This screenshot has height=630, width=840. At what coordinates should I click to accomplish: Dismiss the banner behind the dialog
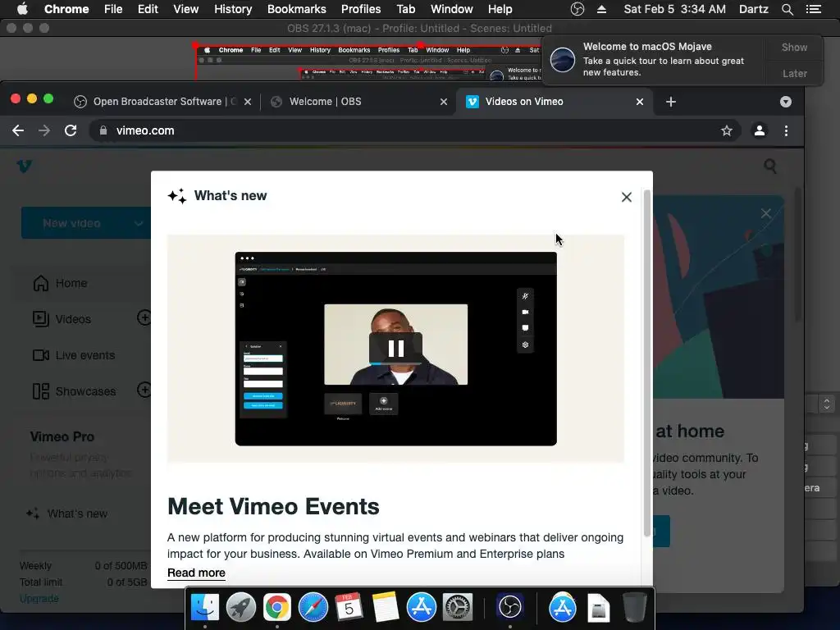766,213
